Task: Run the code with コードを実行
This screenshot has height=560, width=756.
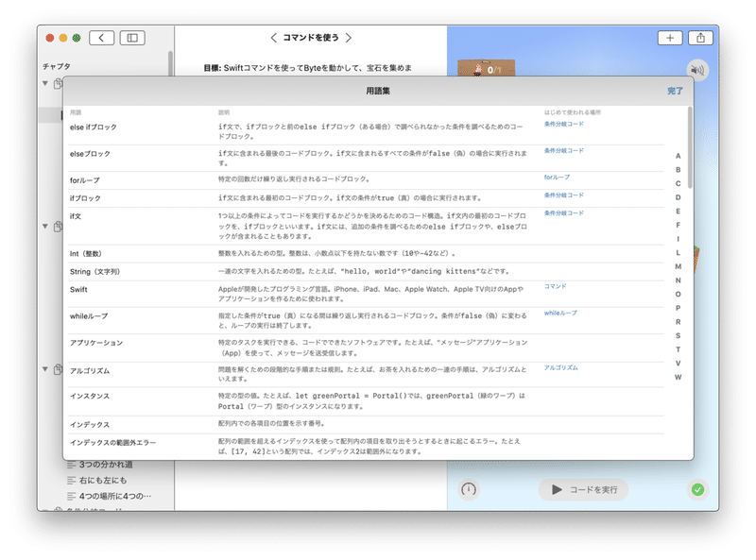Action: click(x=583, y=489)
